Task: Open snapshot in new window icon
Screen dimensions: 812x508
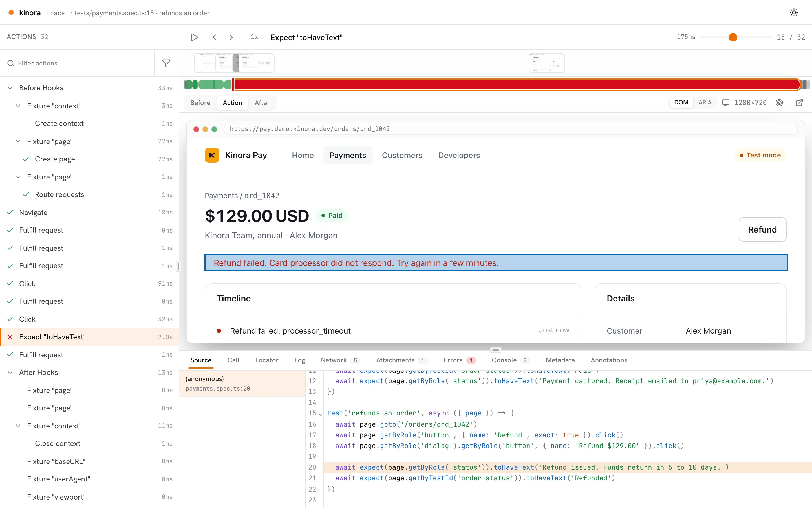Action: click(x=800, y=103)
